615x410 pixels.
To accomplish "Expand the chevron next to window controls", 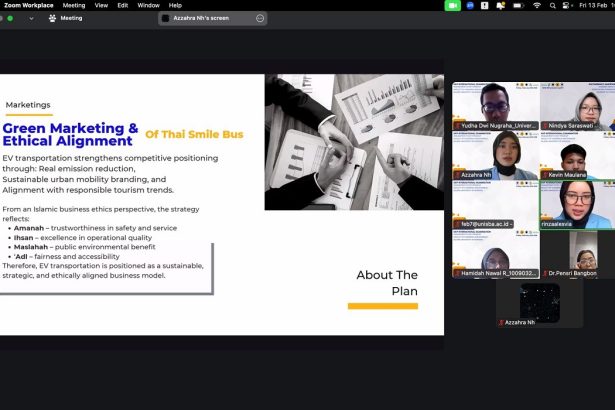I will point(31,18).
